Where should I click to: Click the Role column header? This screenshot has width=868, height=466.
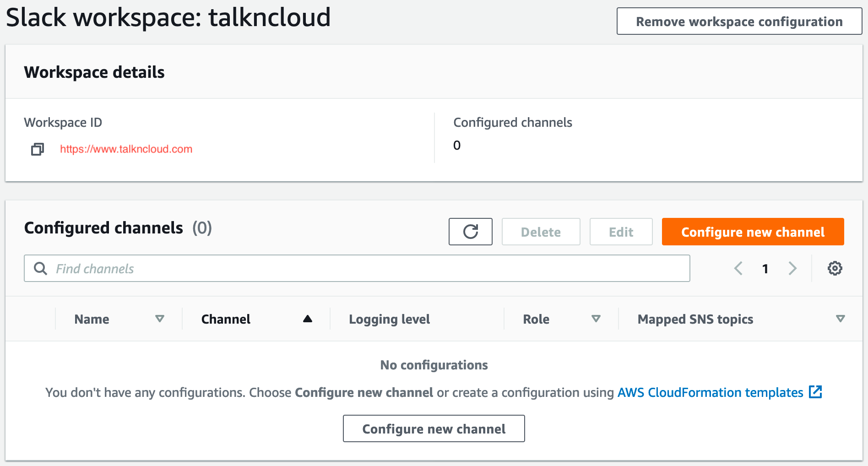(536, 319)
